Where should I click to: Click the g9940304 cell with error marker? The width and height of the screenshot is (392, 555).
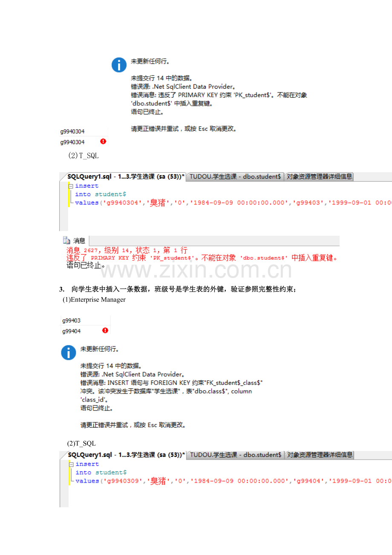click(x=84, y=142)
